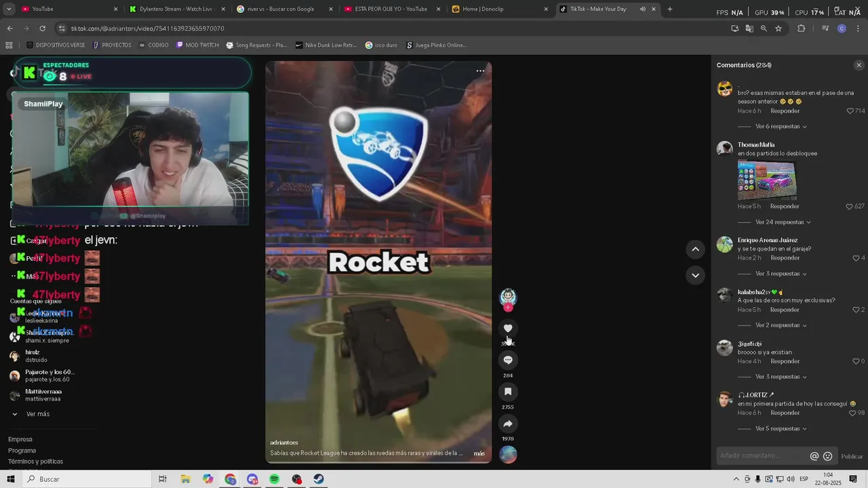Open a new browser tab

coord(670,9)
